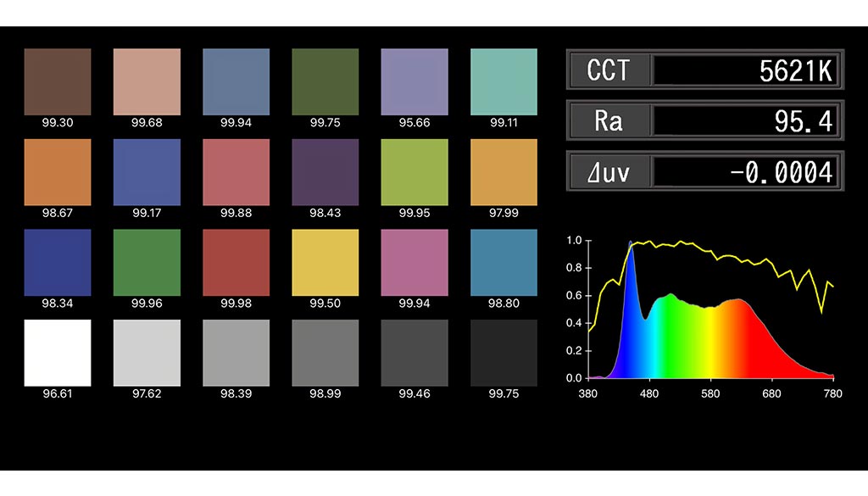Image resolution: width=868 pixels, height=496 pixels.
Task: Click the CCT value 5621K
Action: click(795, 71)
